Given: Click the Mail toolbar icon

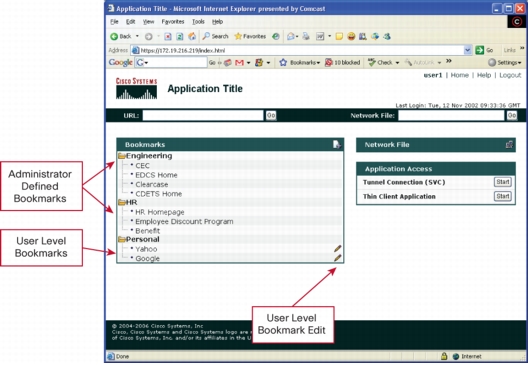Looking at the screenshot, I should (x=290, y=36).
